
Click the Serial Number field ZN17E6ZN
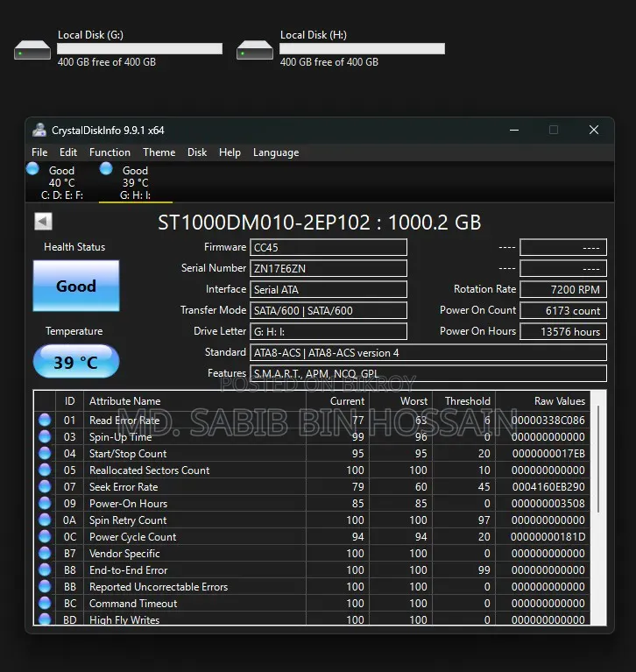pyautogui.click(x=329, y=268)
